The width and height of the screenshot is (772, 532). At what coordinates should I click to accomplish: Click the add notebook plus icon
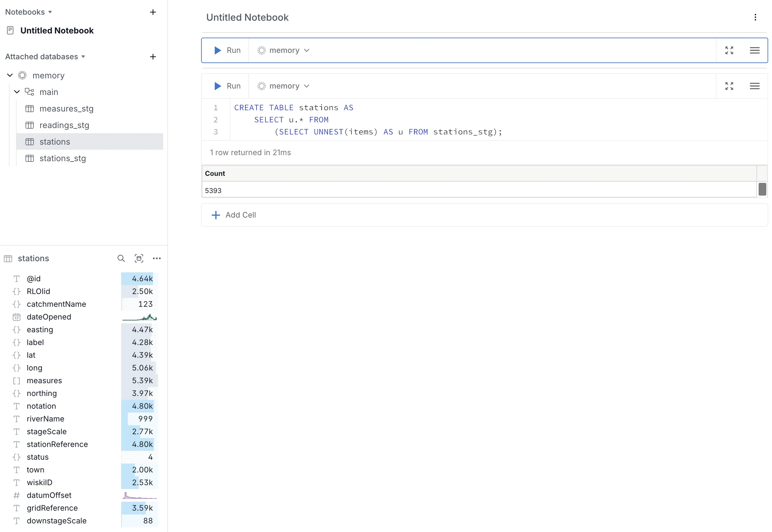153,12
